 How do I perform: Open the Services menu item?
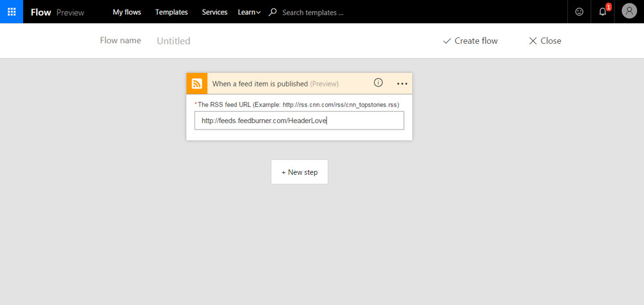(x=214, y=12)
